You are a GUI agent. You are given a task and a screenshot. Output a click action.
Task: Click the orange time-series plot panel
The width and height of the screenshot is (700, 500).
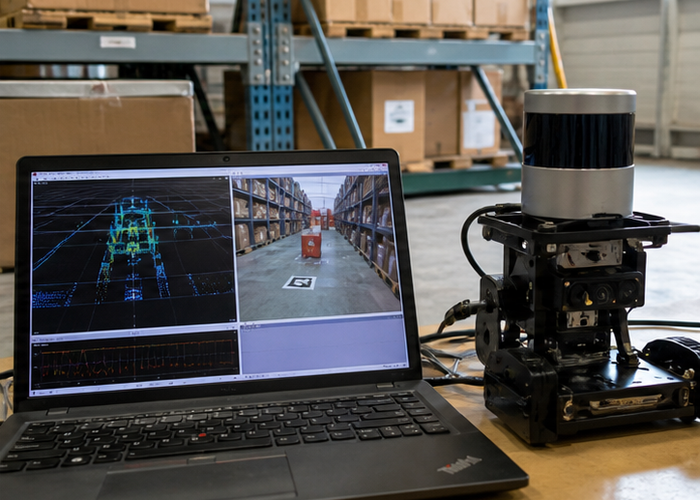click(135, 360)
